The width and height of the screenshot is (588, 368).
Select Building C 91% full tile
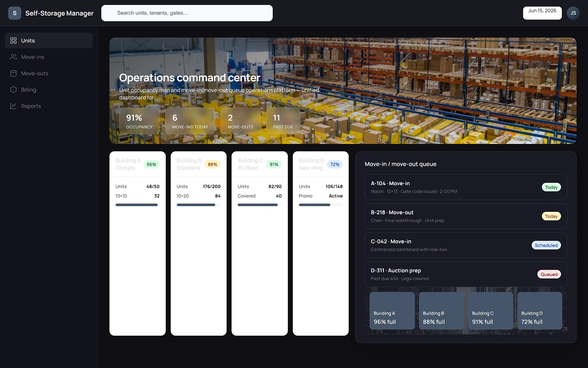click(x=490, y=311)
